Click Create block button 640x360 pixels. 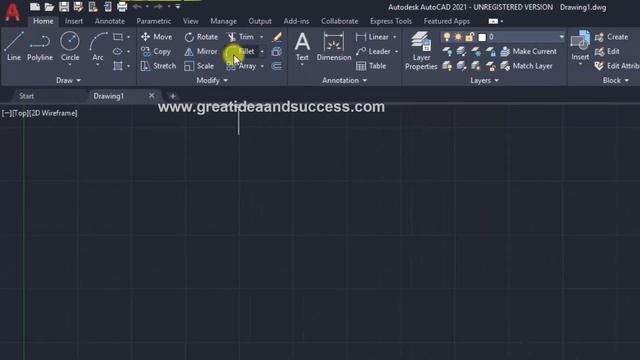point(611,37)
